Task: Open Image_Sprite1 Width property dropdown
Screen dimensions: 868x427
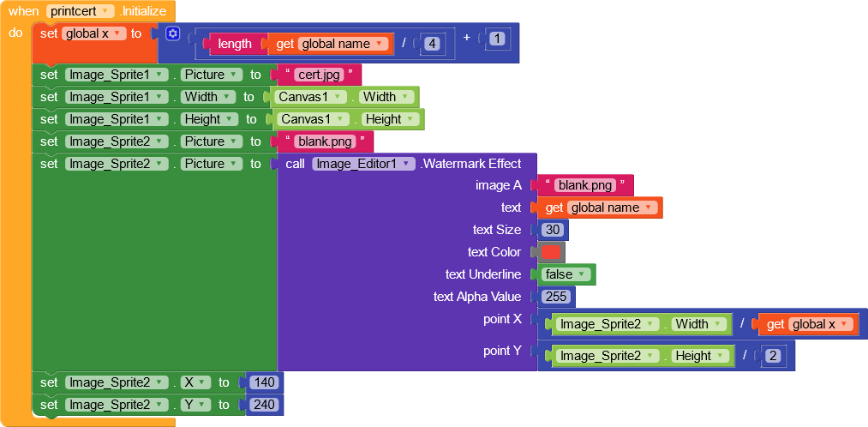Action: 208,97
